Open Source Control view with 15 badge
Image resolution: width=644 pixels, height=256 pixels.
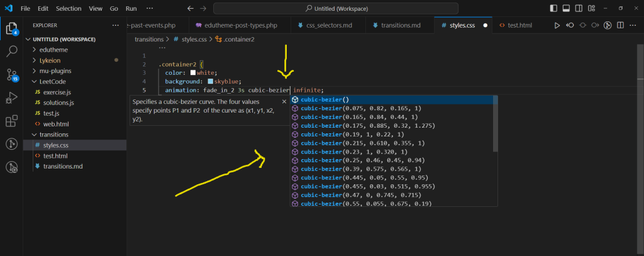point(11,75)
